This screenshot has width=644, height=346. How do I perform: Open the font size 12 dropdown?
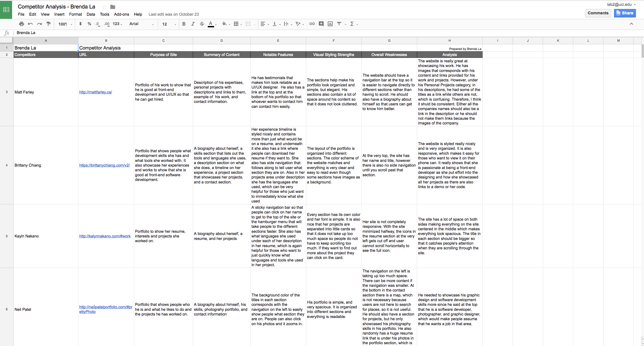pyautogui.click(x=169, y=24)
